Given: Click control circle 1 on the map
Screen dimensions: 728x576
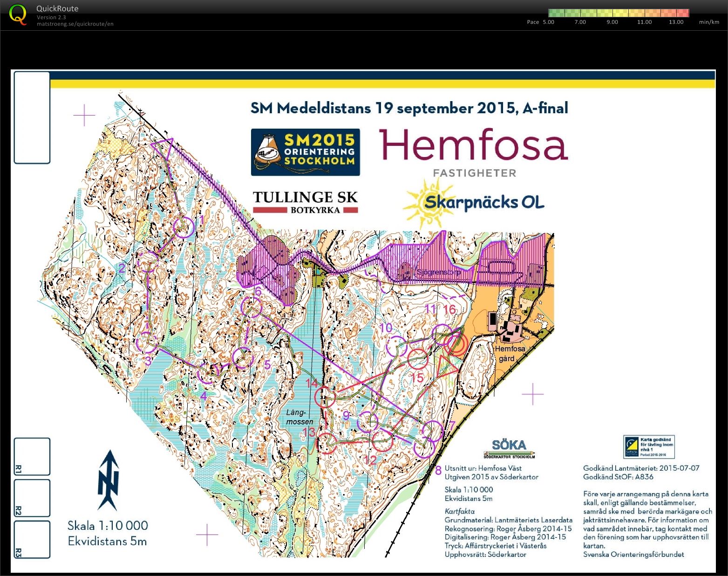Looking at the screenshot, I should [184, 228].
